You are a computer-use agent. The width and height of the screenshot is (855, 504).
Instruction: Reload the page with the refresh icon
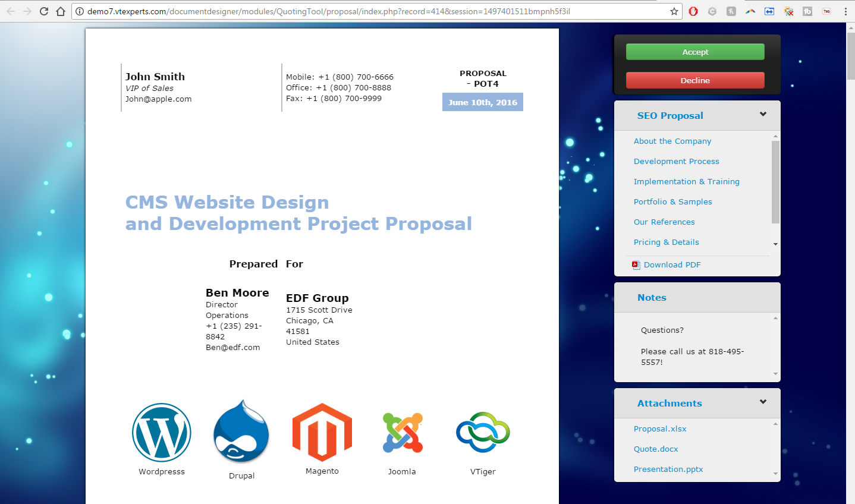(44, 11)
